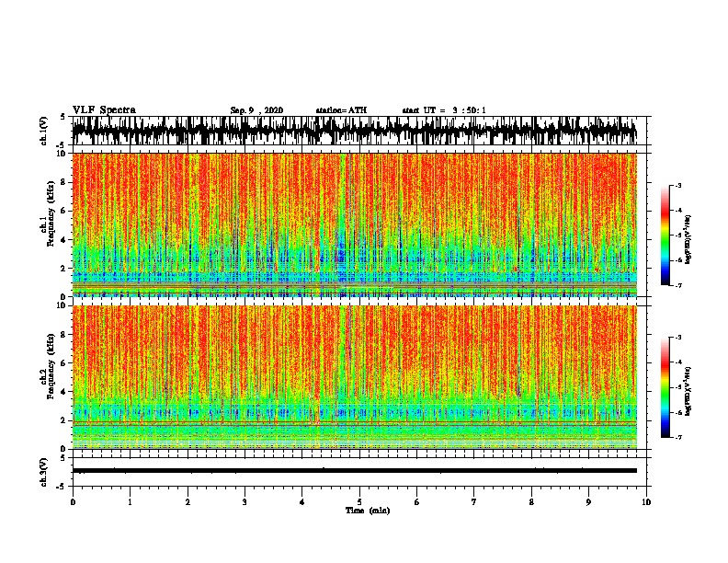Click the "-7" label on ch.2 color bar
This screenshot has width=728, height=563.
point(678,437)
